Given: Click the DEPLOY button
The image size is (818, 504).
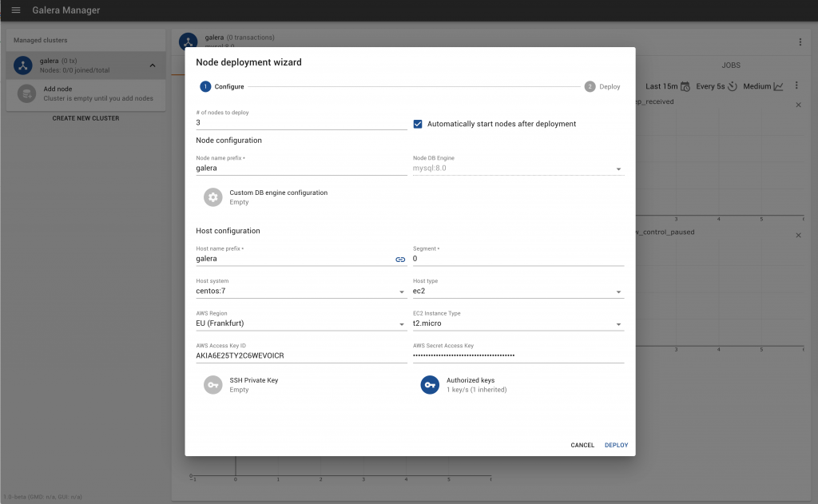Looking at the screenshot, I should 616,445.
